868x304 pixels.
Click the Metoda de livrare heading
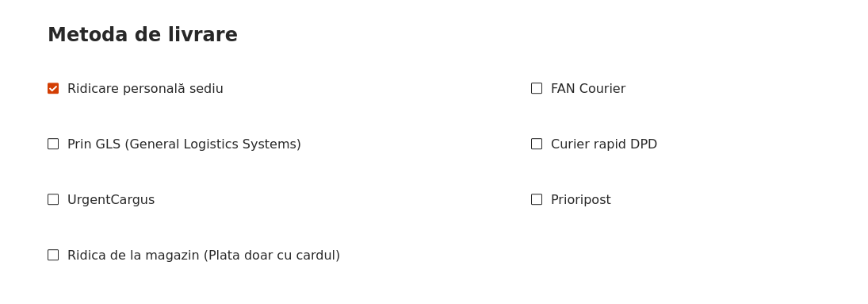142,35
